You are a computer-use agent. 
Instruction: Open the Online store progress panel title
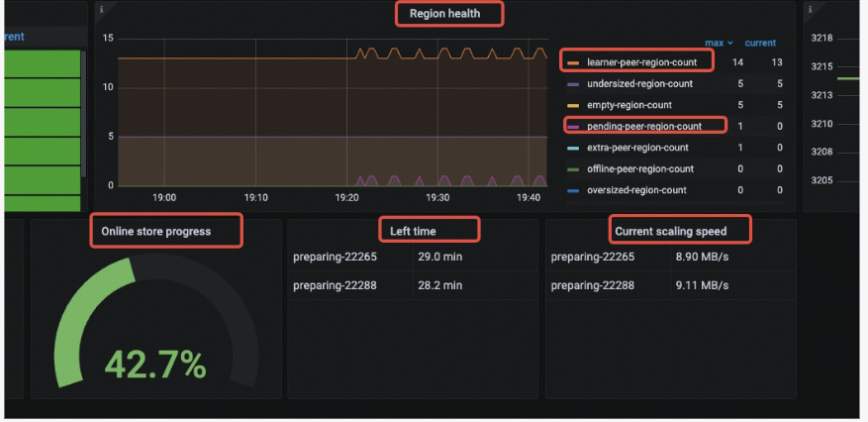pos(156,231)
